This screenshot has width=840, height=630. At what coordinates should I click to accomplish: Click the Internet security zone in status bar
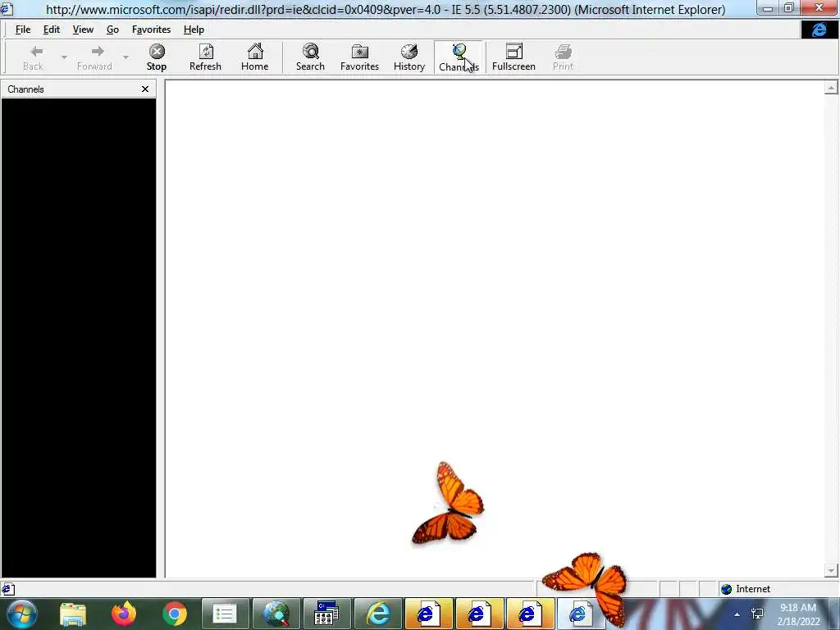click(x=746, y=589)
